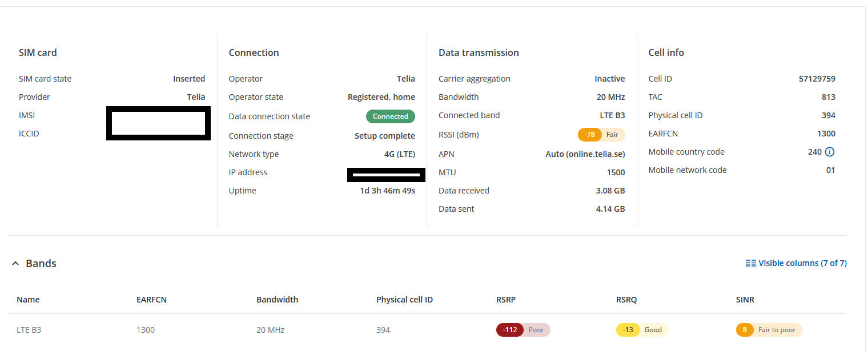Click the SINR column header
Image resolution: width=868 pixels, height=351 pixels.
click(x=745, y=300)
